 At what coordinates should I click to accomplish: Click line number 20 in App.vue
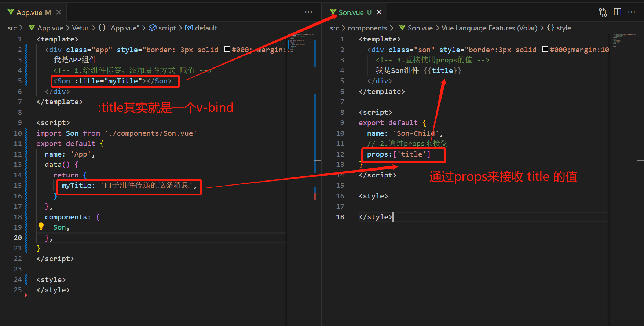[x=18, y=238]
